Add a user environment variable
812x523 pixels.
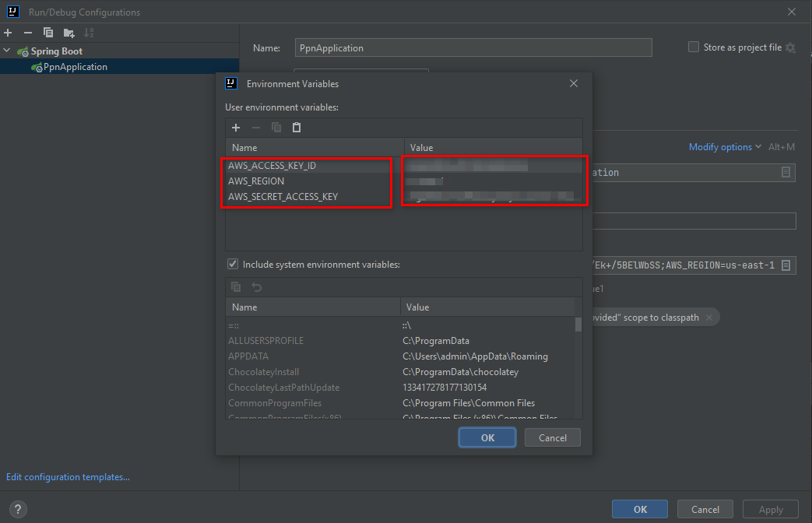coord(236,128)
